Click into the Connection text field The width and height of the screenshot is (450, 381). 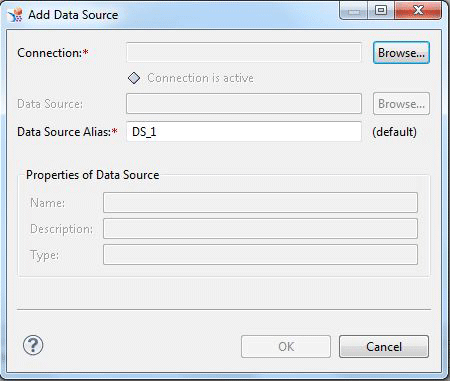244,52
